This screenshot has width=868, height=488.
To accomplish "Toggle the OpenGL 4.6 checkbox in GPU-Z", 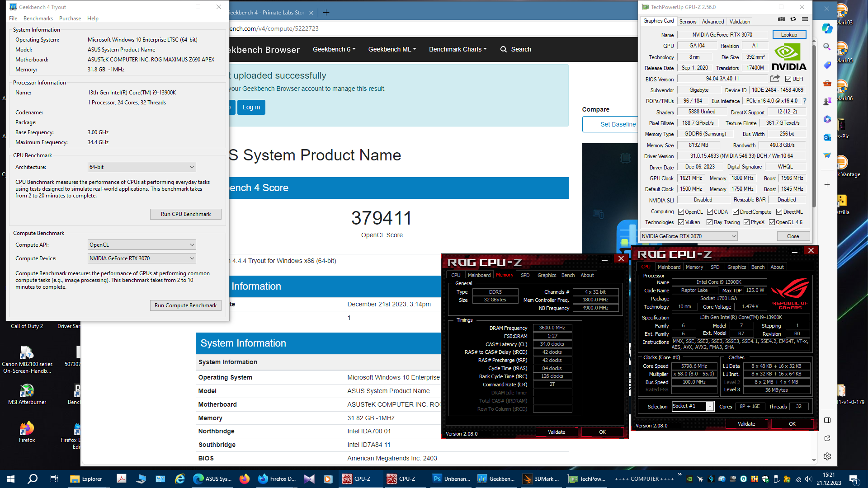I will click(772, 222).
